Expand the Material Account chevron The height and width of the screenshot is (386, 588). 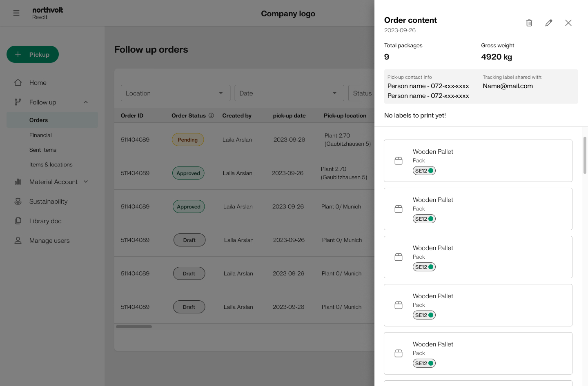point(86,182)
